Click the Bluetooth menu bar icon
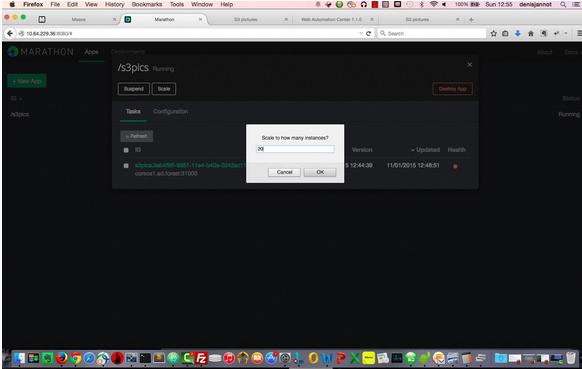The width and height of the screenshot is (582, 369). coord(422,4)
